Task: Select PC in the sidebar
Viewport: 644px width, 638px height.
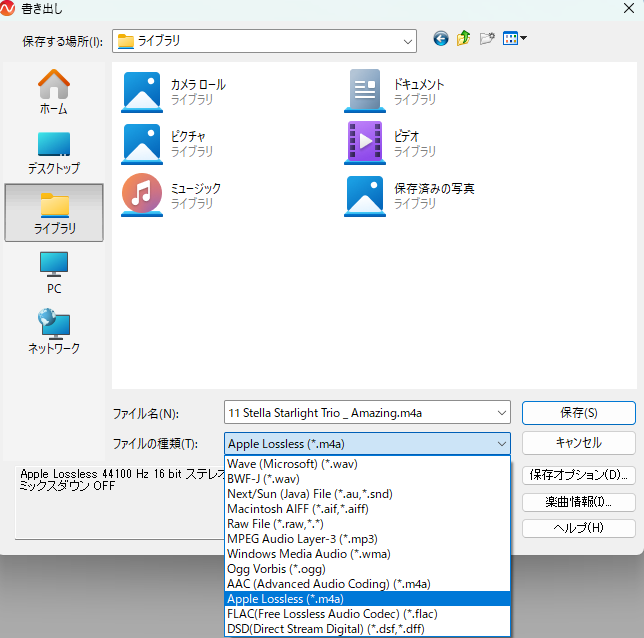Action: (x=54, y=272)
